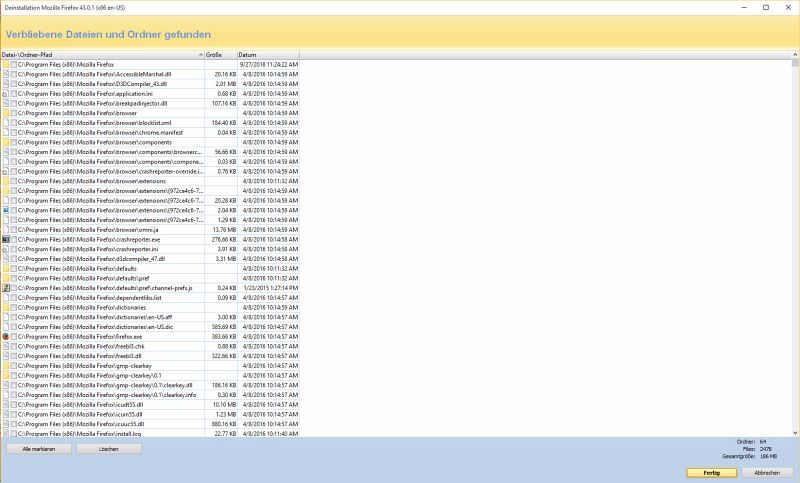Viewport: 800px width, 483px height.
Task: Click the Ordner 64 summary
Action: tap(752, 442)
